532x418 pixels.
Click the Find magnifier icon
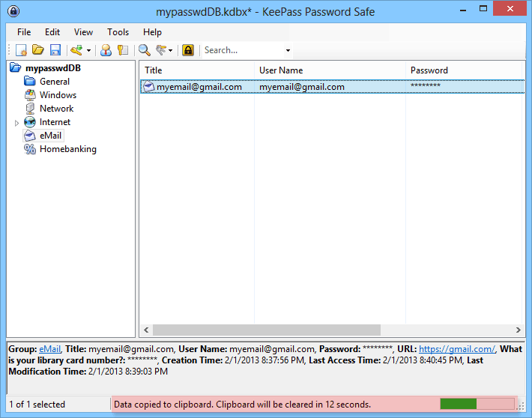[x=144, y=50]
